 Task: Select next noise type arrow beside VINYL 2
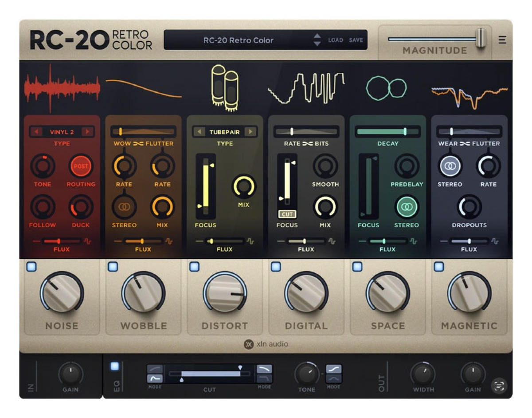point(87,132)
